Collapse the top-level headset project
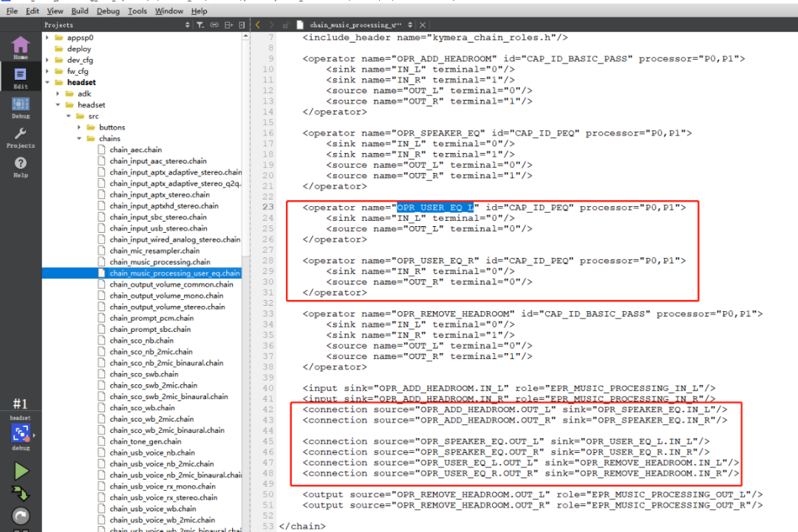 [x=47, y=83]
